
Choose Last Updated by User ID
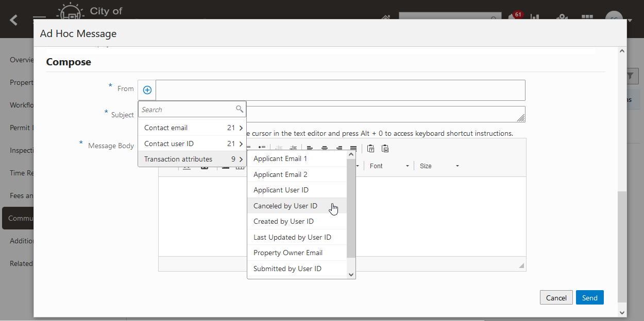[x=297, y=237]
